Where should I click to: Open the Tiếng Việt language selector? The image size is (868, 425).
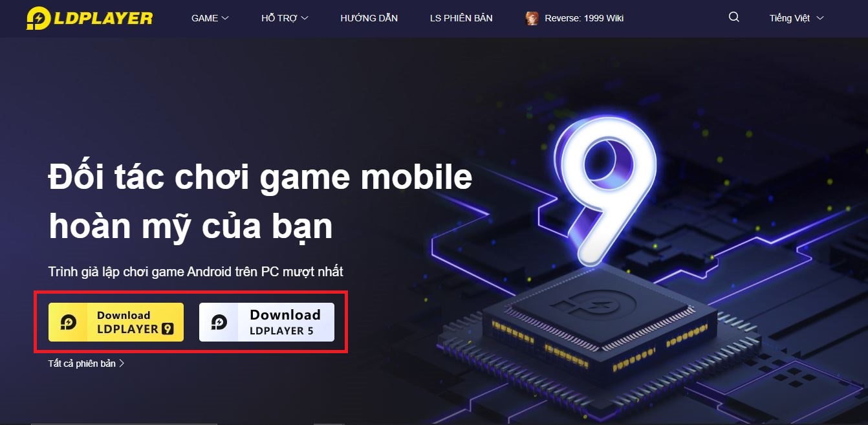coord(796,18)
